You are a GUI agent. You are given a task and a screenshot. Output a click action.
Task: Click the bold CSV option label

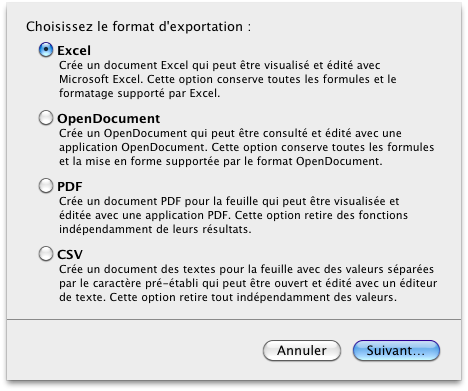[x=70, y=255]
